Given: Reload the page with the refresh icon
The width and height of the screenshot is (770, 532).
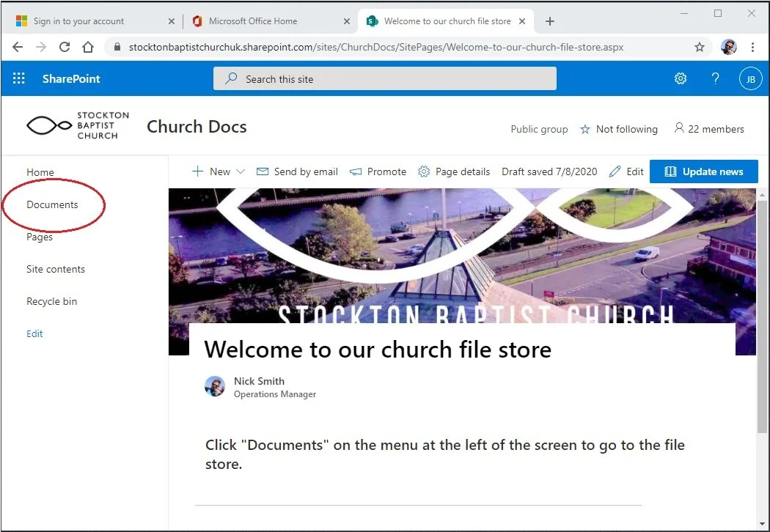Looking at the screenshot, I should (65, 47).
